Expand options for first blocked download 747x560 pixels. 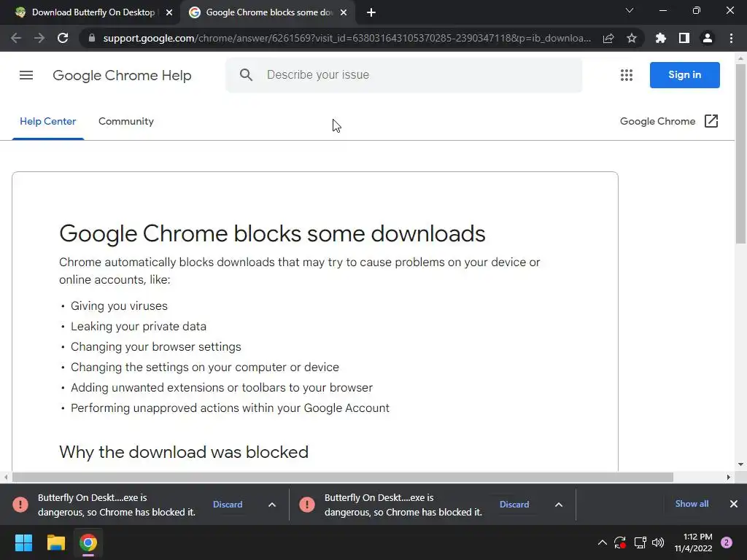[272, 505]
